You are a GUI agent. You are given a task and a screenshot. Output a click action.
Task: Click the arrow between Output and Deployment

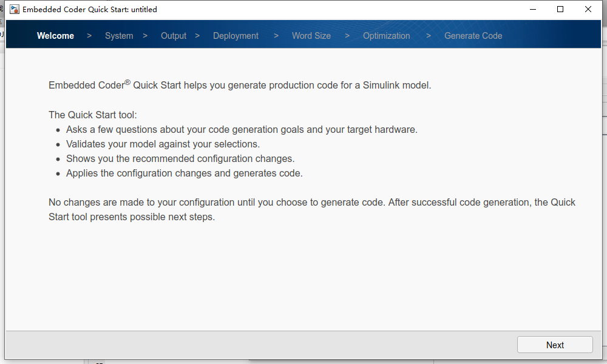197,36
